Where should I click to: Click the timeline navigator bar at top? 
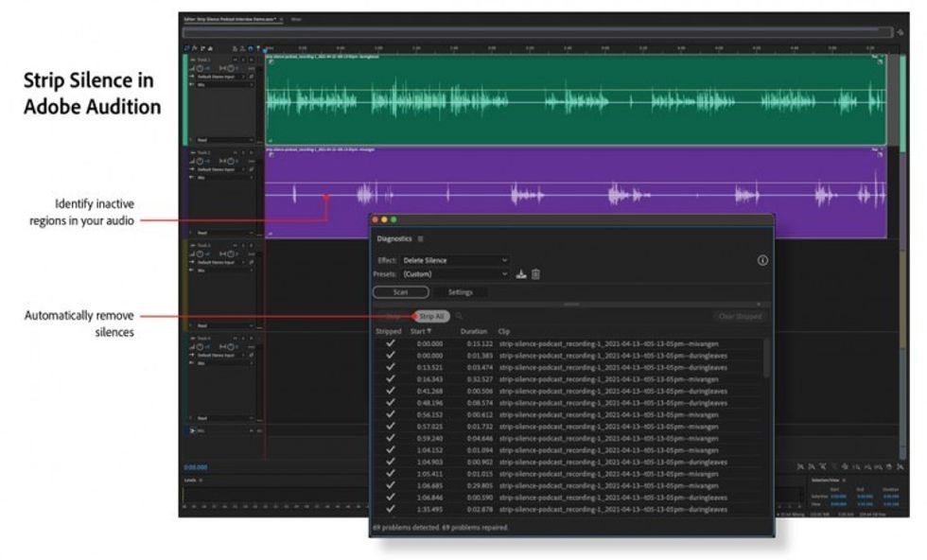tap(538, 32)
